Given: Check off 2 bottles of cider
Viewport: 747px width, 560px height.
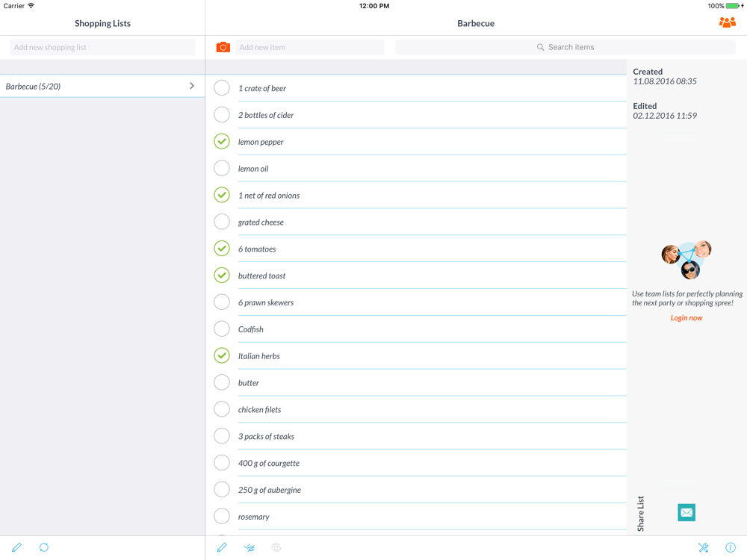Looking at the screenshot, I should pyautogui.click(x=222, y=114).
